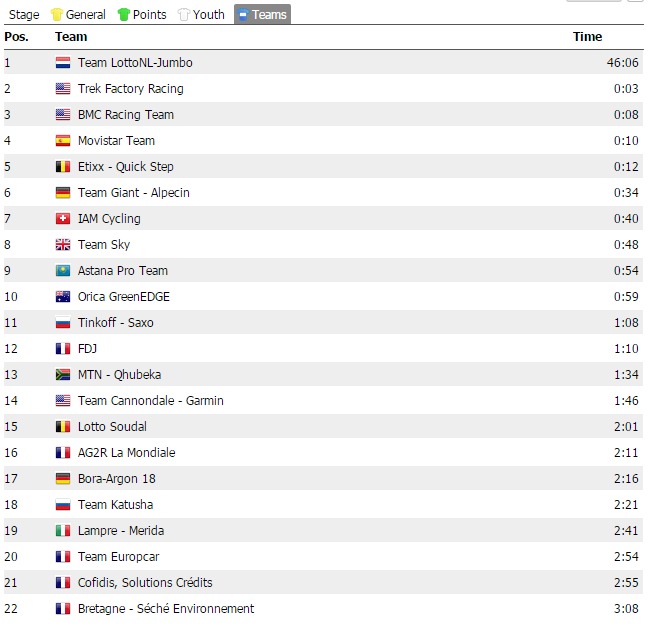
Task: Click the France flag beside Bretagne - Séché Environnement
Action: pos(63,609)
